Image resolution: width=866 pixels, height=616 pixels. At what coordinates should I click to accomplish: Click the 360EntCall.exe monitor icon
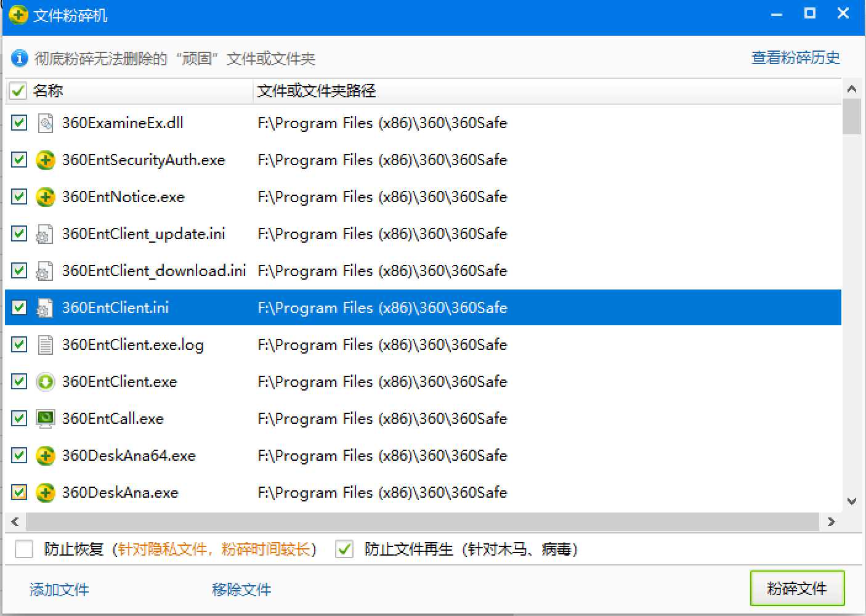[x=45, y=419]
